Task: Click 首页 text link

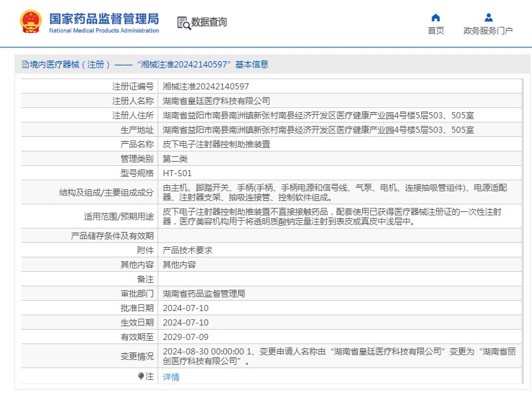Action: [436, 30]
